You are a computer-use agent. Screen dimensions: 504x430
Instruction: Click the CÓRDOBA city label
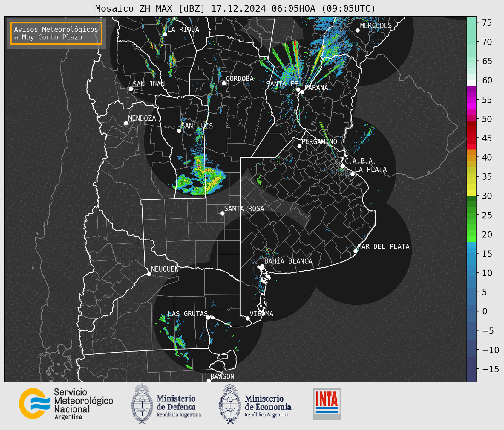240,78
